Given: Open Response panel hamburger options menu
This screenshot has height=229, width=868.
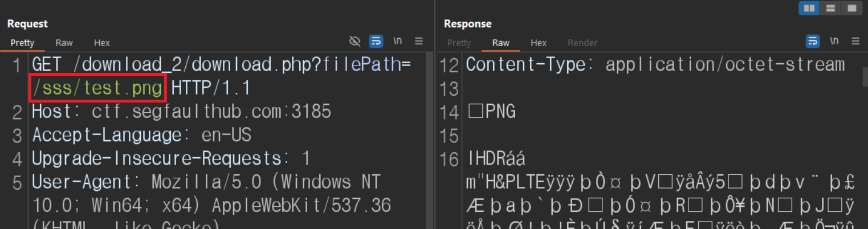Looking at the screenshot, I should point(855,41).
